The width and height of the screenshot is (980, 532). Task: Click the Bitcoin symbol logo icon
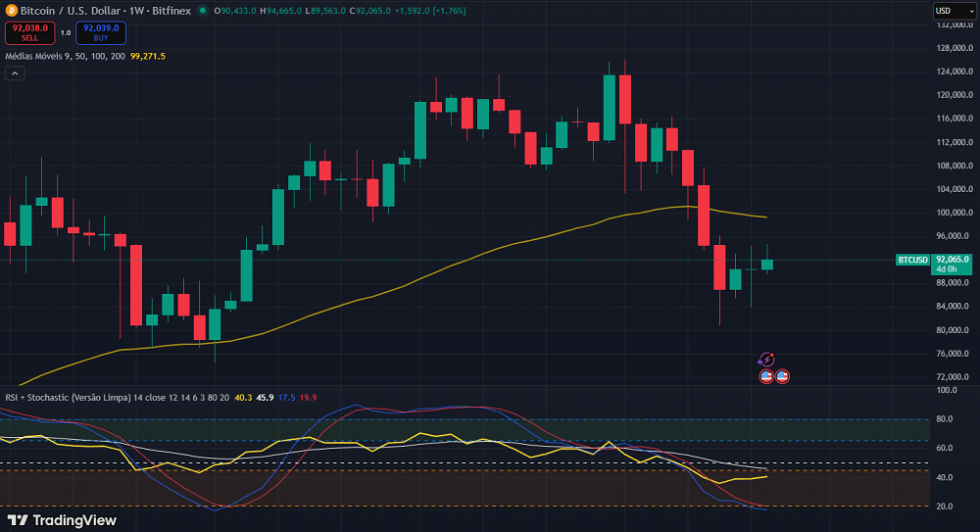click(12, 11)
